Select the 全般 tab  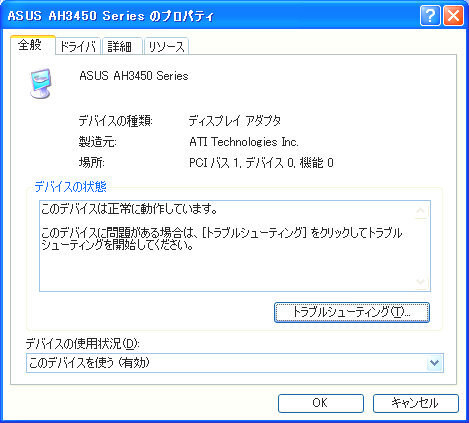[x=32, y=45]
